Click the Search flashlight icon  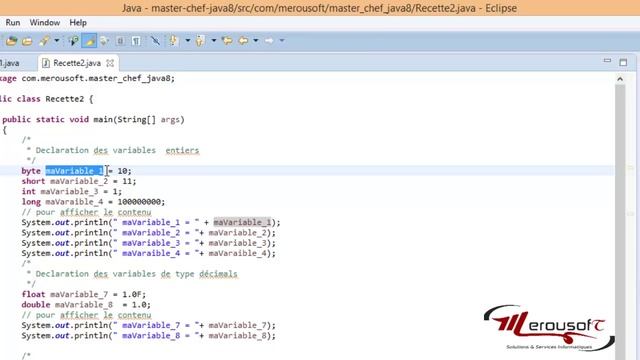coord(44,40)
